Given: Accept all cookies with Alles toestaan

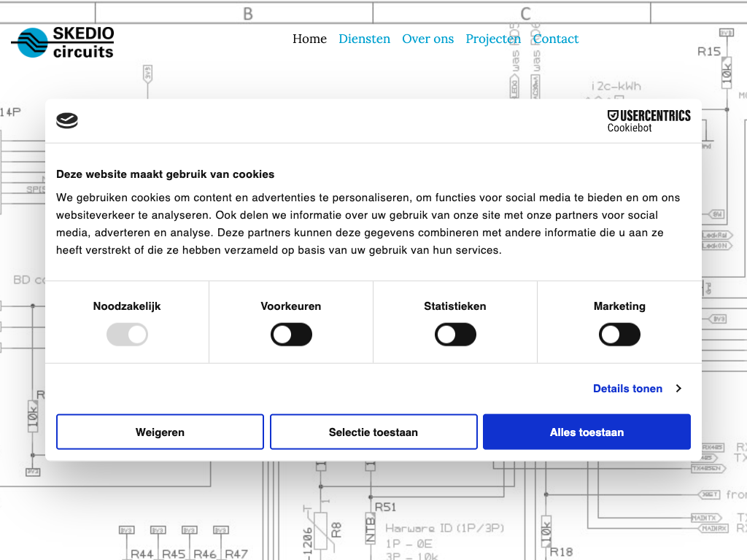Looking at the screenshot, I should pos(587,432).
